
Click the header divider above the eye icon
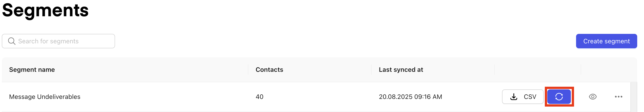[x=581, y=70]
